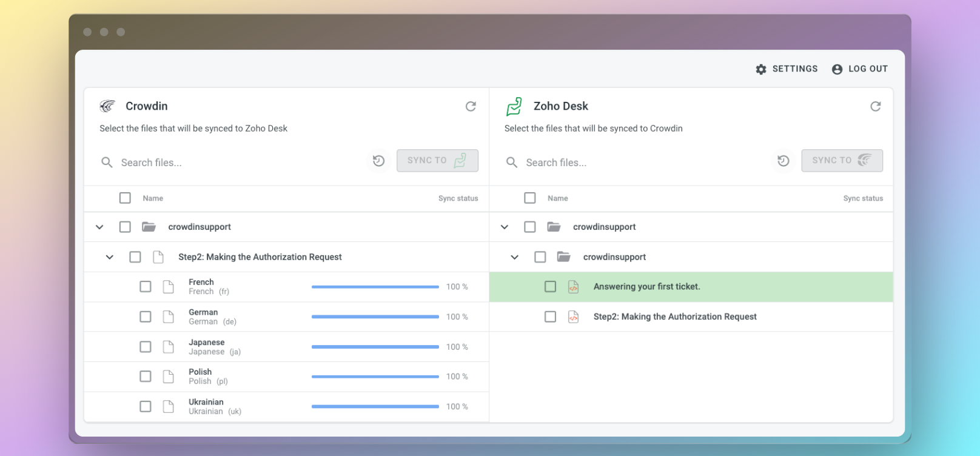
Task: Select Answering your first ticket row
Action: [x=691, y=287]
